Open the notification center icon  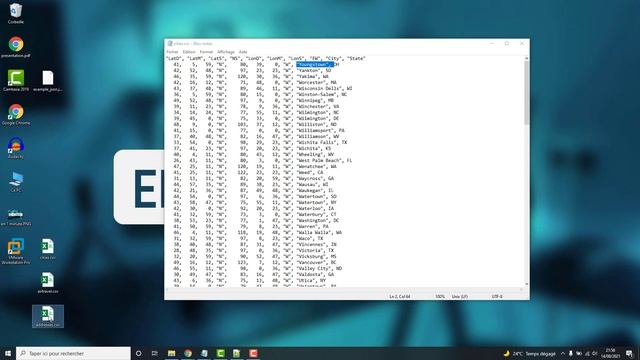(630, 353)
